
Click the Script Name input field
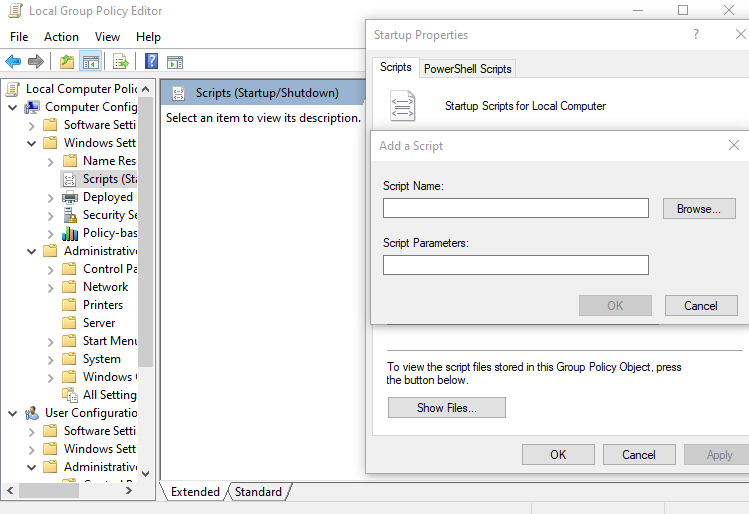[515, 208]
